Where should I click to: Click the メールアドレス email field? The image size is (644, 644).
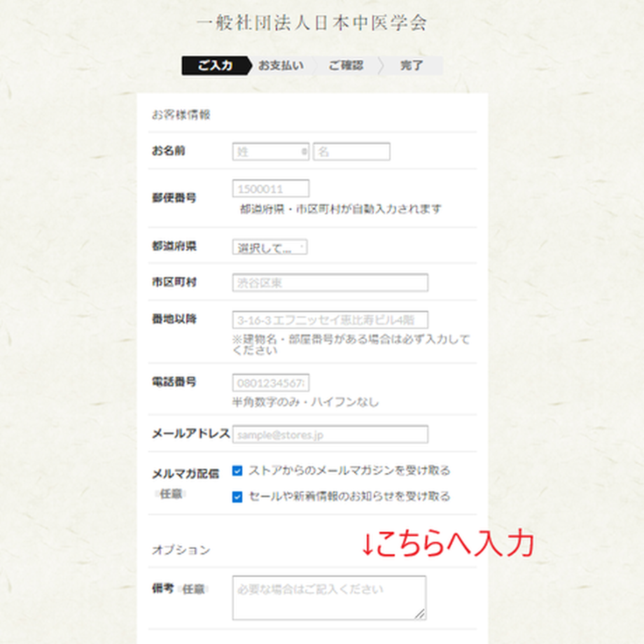[x=330, y=435]
